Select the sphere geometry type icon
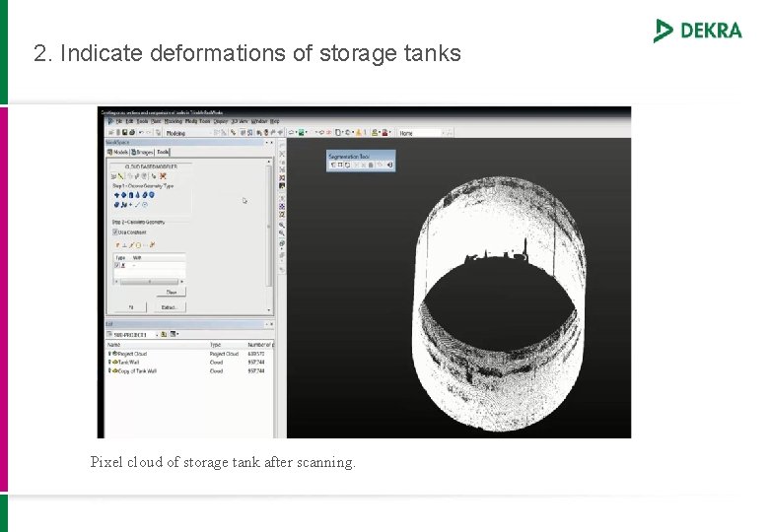The height and width of the screenshot is (532, 769). pyautogui.click(x=123, y=195)
